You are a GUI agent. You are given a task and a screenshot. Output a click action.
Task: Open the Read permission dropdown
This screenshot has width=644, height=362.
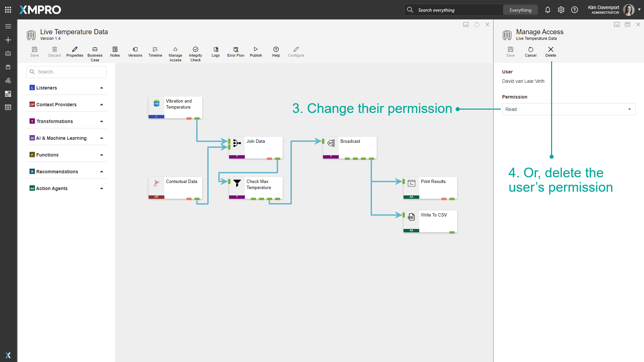click(x=629, y=109)
